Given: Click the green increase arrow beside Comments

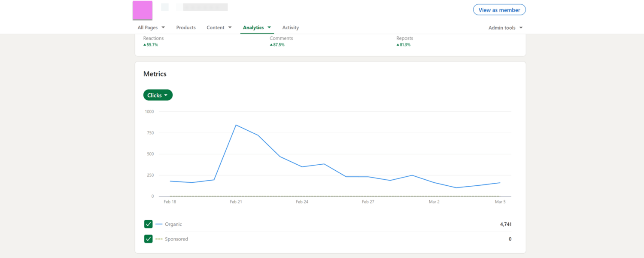Looking at the screenshot, I should click(x=271, y=44).
